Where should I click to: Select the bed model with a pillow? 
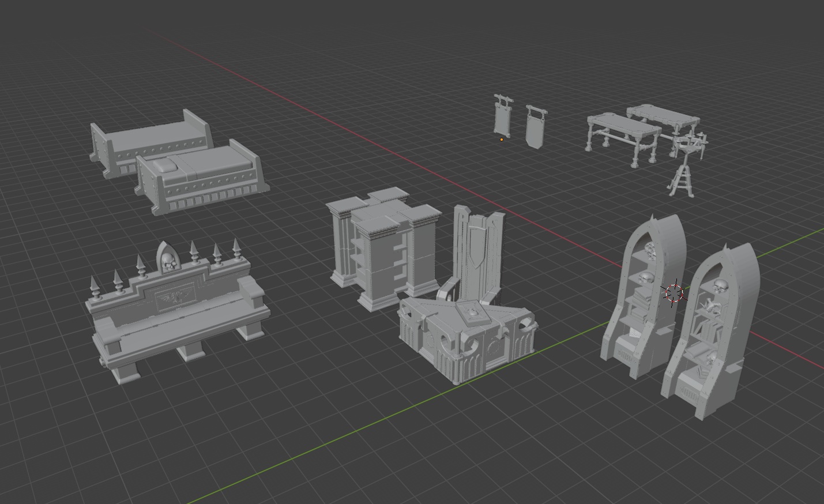pyautogui.click(x=202, y=177)
